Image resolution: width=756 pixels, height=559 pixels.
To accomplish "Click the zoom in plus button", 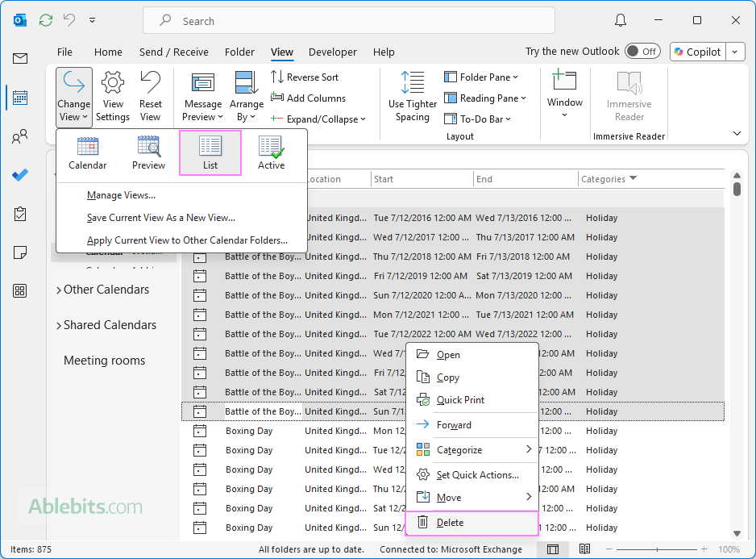I will point(704,549).
